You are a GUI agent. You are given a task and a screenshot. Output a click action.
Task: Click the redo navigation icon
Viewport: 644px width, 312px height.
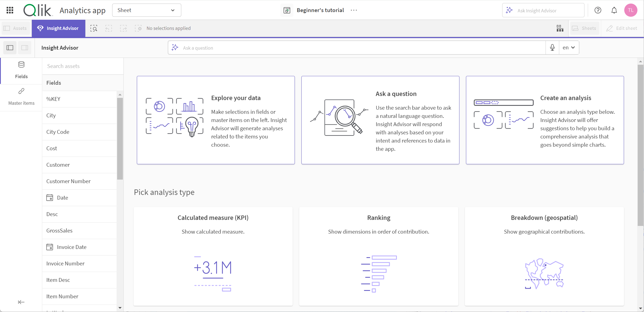coord(123,28)
